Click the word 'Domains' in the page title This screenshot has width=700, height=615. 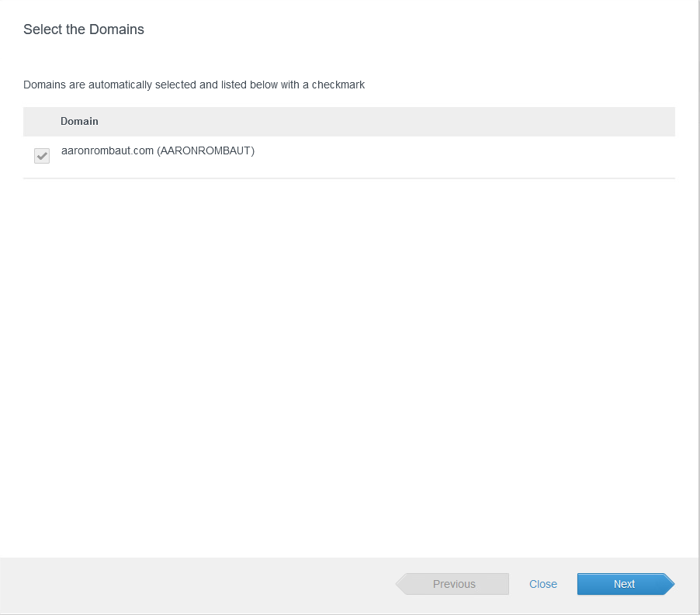(119, 29)
